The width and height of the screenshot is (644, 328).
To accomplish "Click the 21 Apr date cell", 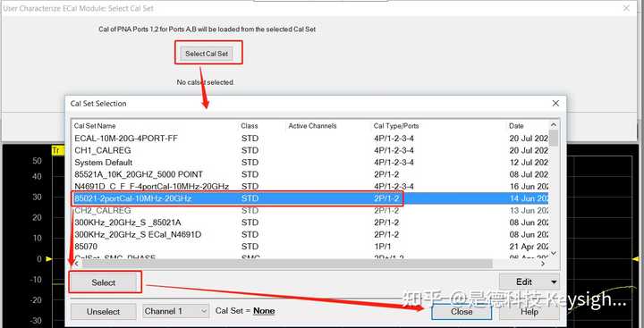I will (529, 247).
